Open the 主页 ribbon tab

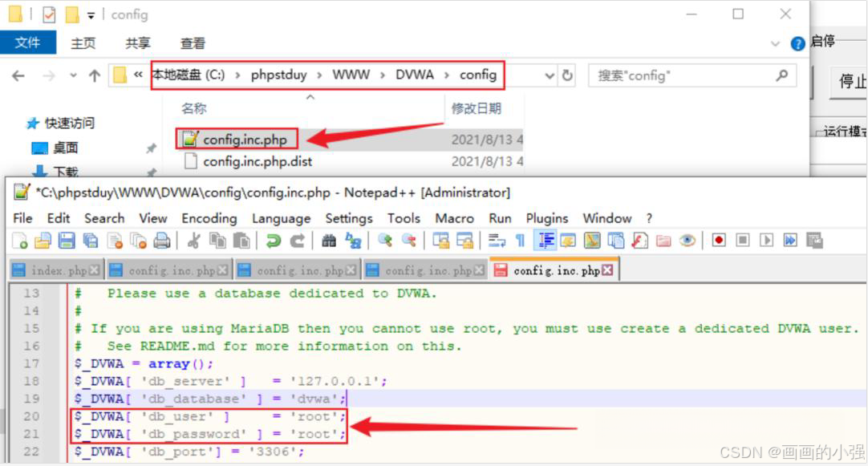point(83,43)
